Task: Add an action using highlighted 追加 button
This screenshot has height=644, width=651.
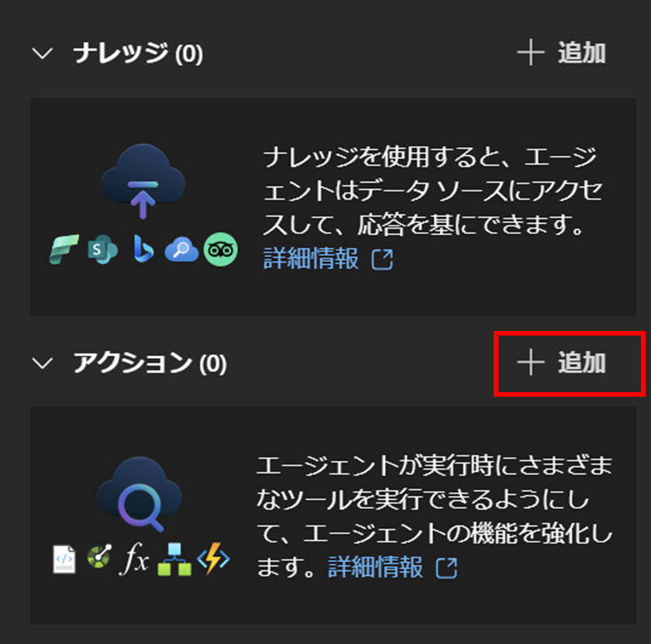Action: (x=561, y=363)
